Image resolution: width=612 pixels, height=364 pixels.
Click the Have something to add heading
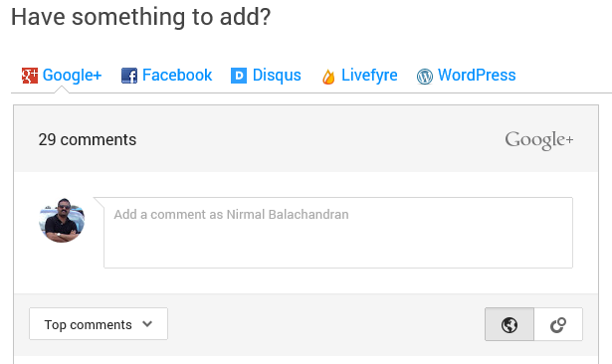click(140, 17)
